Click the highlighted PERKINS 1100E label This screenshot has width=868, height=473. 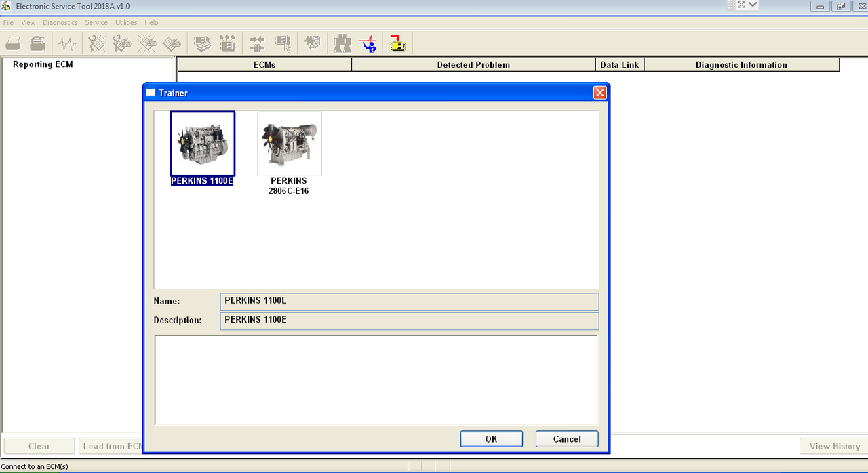202,181
